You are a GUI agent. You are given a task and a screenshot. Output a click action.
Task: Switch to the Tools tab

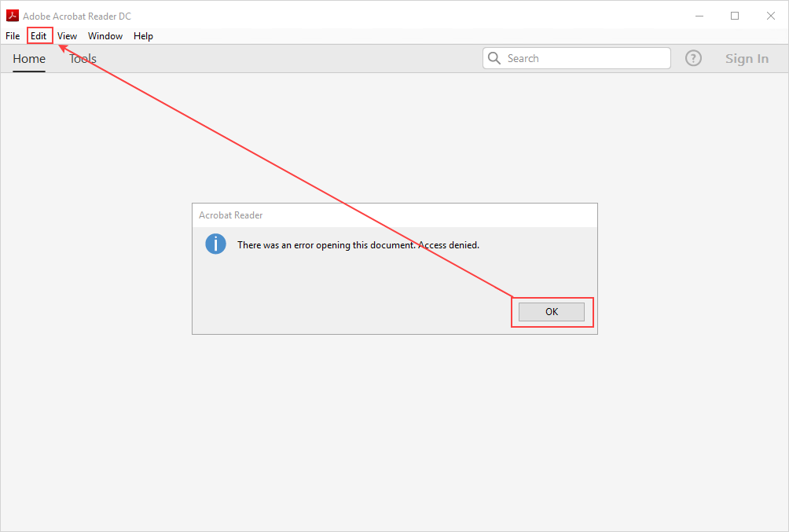[83, 59]
